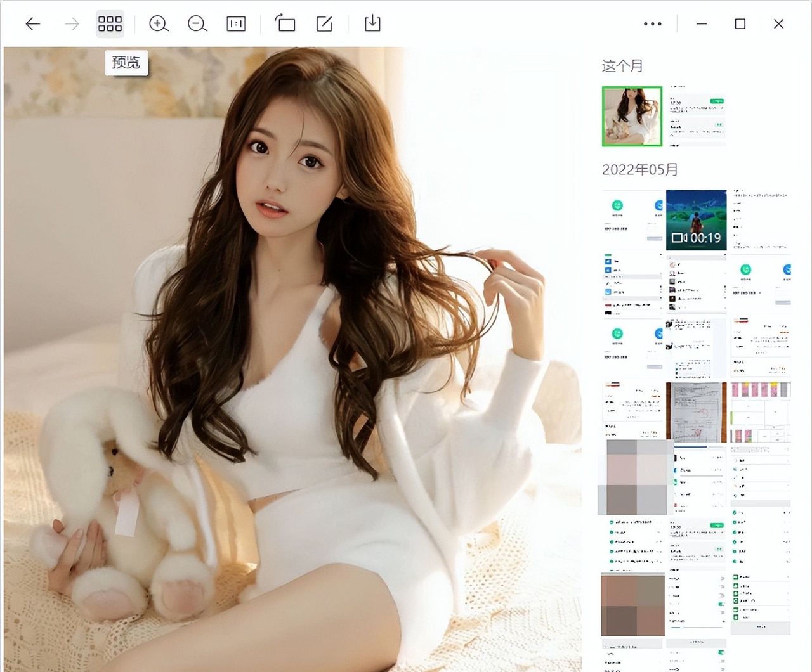Image resolution: width=812 pixels, height=672 pixels.
Task: Click the main displayed photo
Action: [292, 359]
